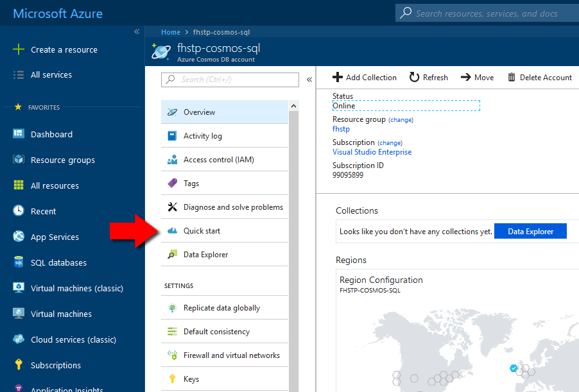This screenshot has height=392, width=579.
Task: Click the Create a resource plus icon
Action: 19,49
